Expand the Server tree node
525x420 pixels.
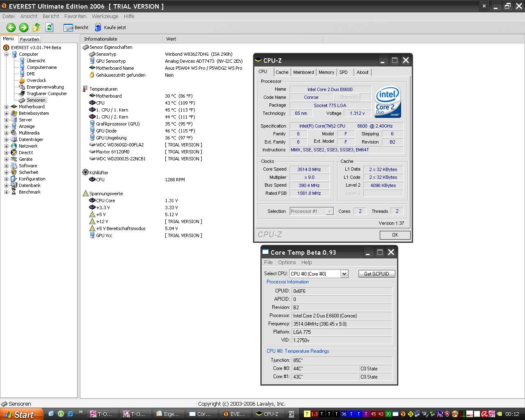(x=7, y=120)
